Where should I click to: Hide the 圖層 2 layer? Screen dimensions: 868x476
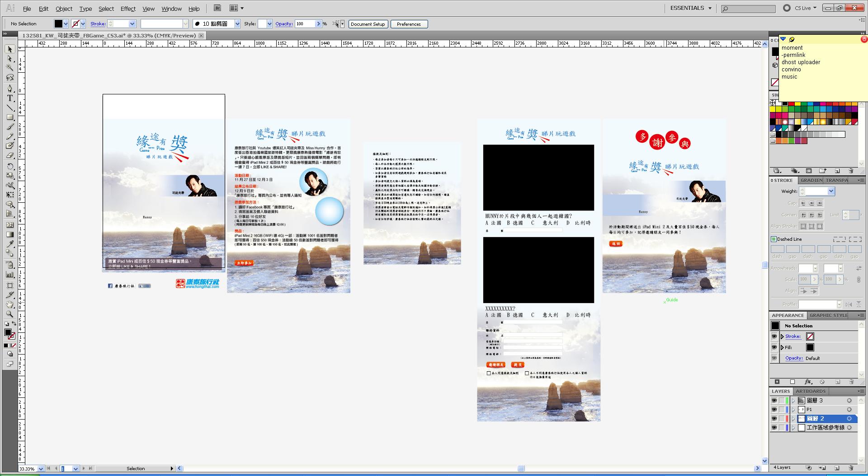tap(774, 419)
